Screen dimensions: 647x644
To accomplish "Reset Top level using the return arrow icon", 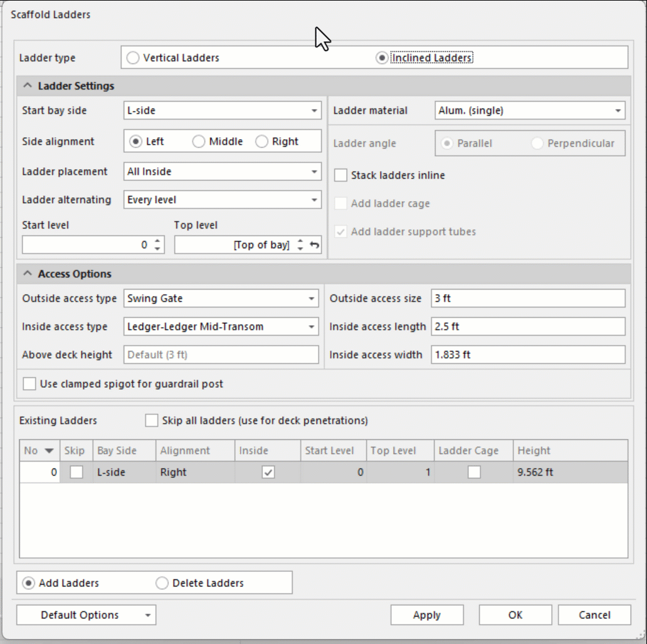I will point(314,245).
